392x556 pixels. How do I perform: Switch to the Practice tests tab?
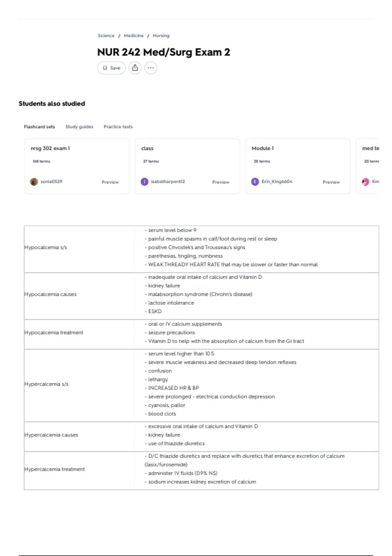coord(118,127)
